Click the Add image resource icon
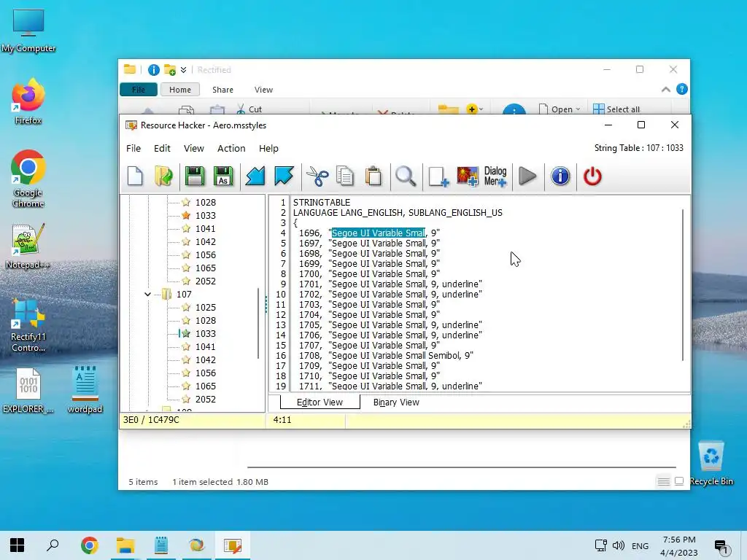 (468, 176)
